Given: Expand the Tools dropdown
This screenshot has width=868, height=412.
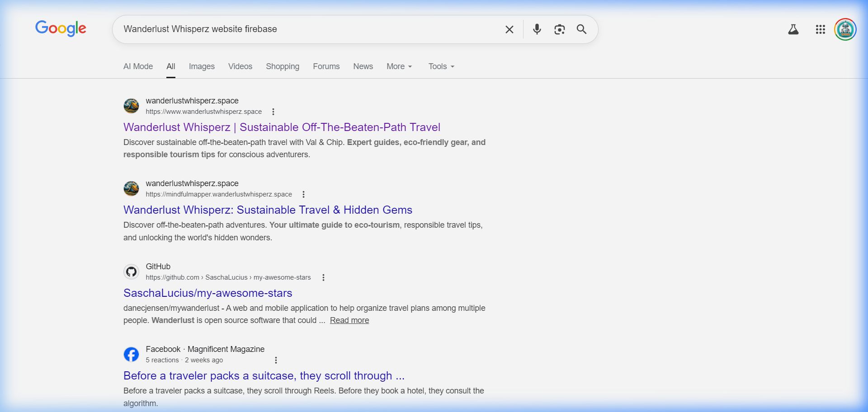Looking at the screenshot, I should pyautogui.click(x=441, y=66).
